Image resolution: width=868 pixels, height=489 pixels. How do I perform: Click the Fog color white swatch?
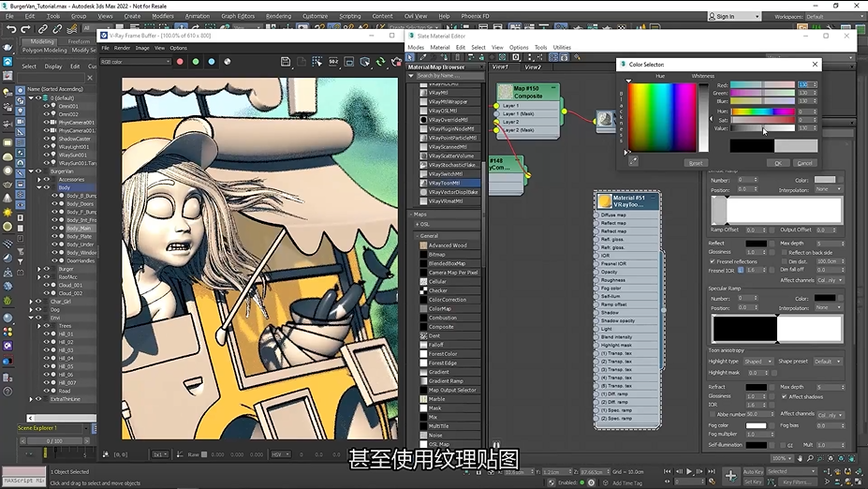(x=756, y=426)
